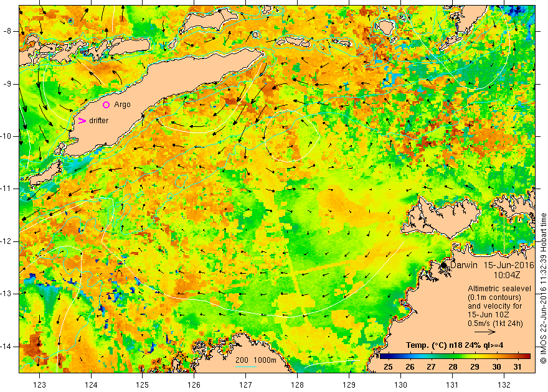This screenshot has height=392, width=548.
Task: Click longitude axis label '123'
Action: coord(39,385)
